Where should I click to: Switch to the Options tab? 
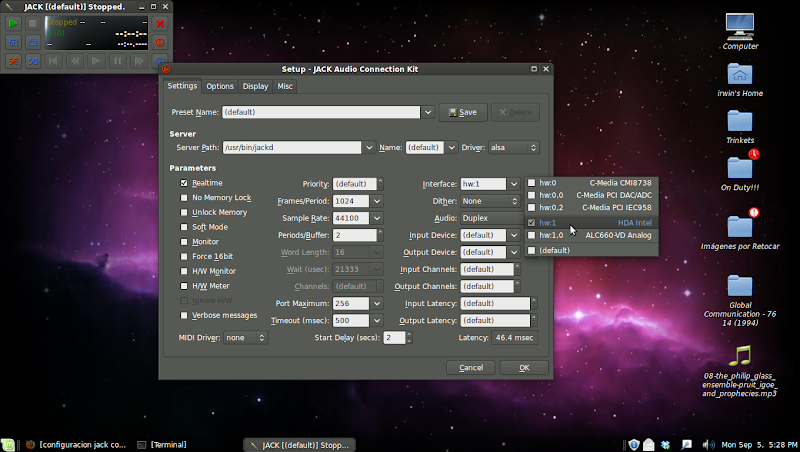[x=220, y=87]
